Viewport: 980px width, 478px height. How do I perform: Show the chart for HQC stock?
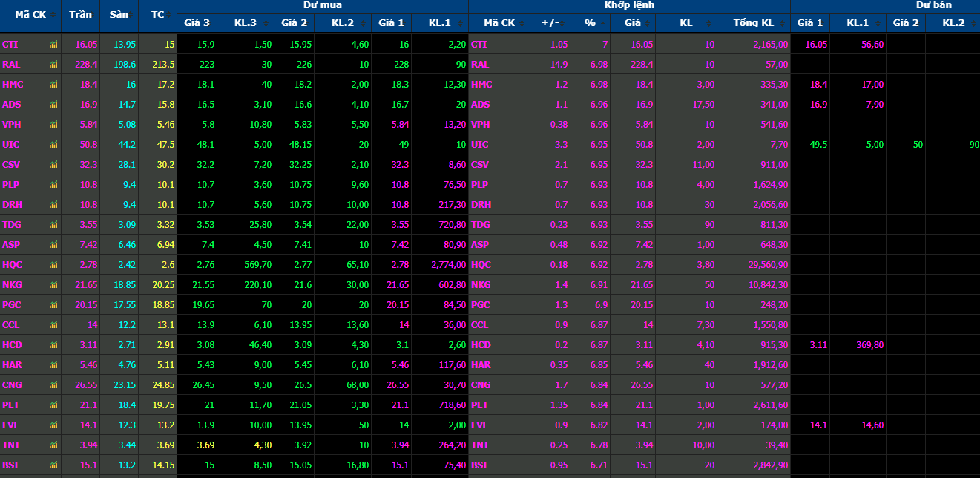[x=53, y=265]
